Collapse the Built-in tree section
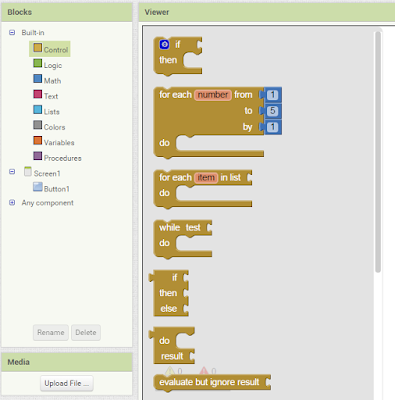The height and width of the screenshot is (400, 395). 12,32
